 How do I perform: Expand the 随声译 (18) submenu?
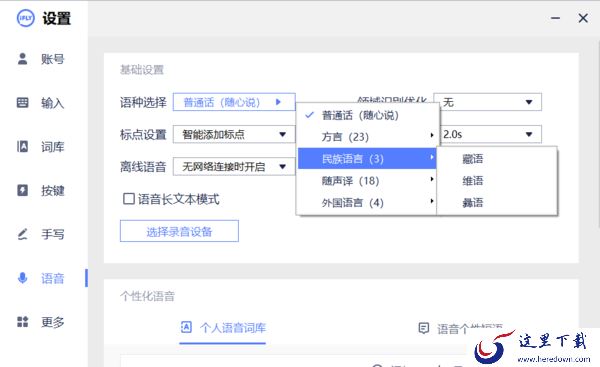(367, 180)
